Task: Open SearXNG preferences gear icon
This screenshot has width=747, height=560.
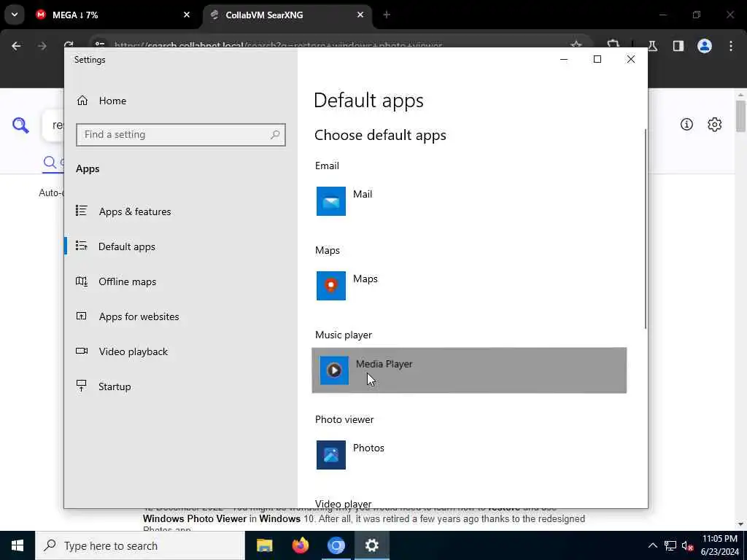Action: 715,124
